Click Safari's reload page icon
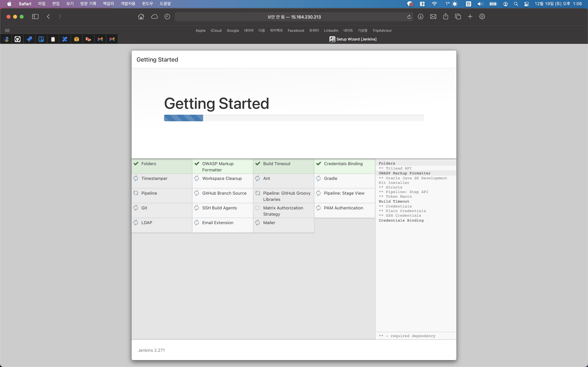Screen dimensions: 588x367 point(409,17)
